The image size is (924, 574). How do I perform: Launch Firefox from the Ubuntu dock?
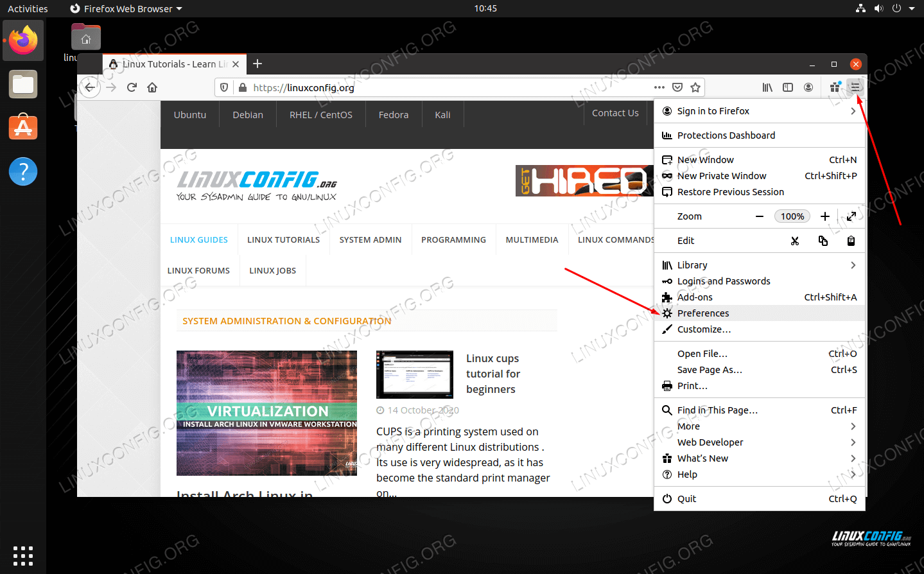23,40
